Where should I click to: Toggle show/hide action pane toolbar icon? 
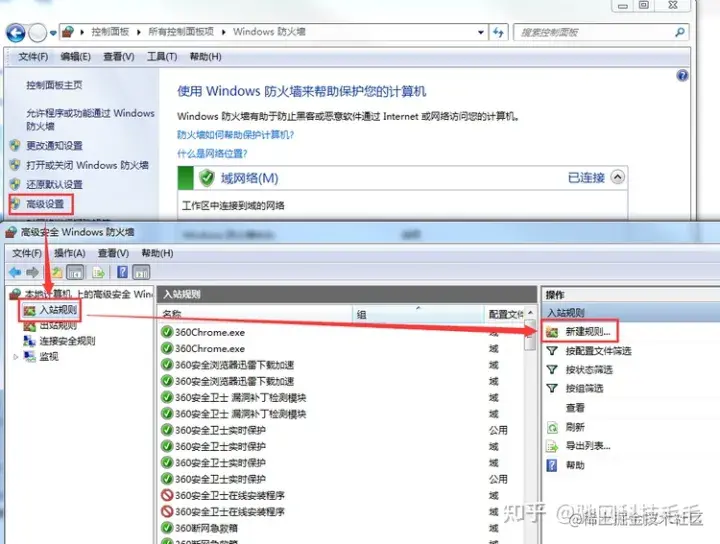tap(141, 272)
